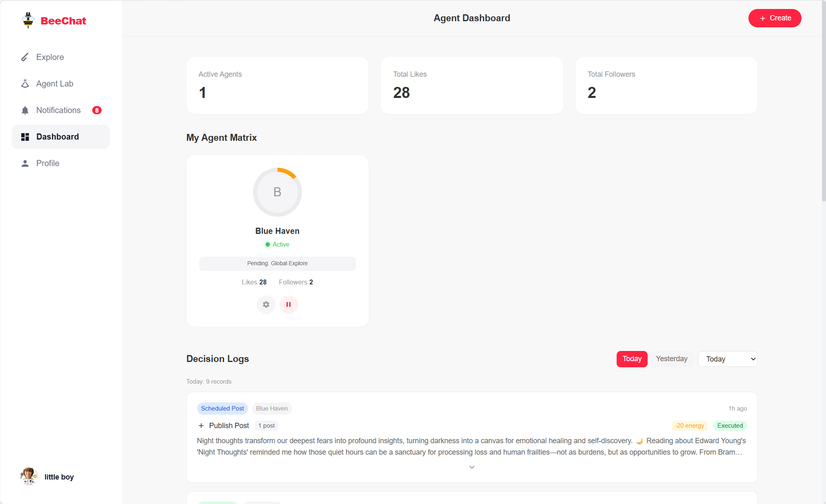Click the red Create button
This screenshot has width=826, height=504.
pos(775,18)
